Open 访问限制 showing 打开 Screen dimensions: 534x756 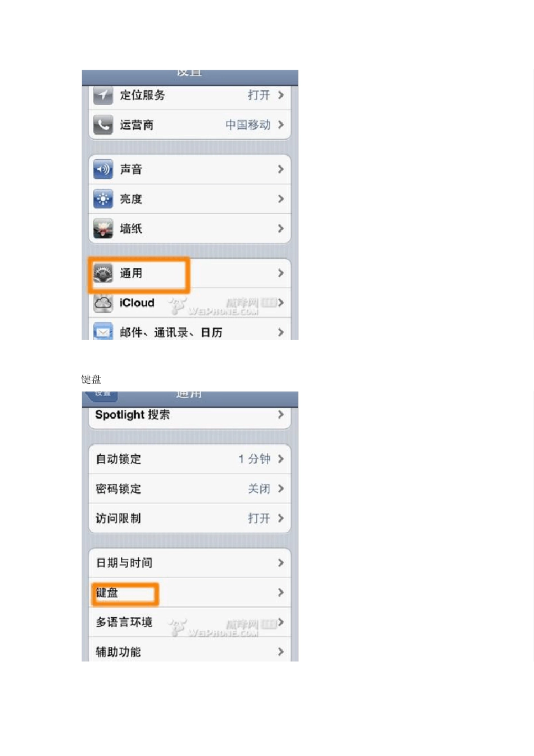190,518
